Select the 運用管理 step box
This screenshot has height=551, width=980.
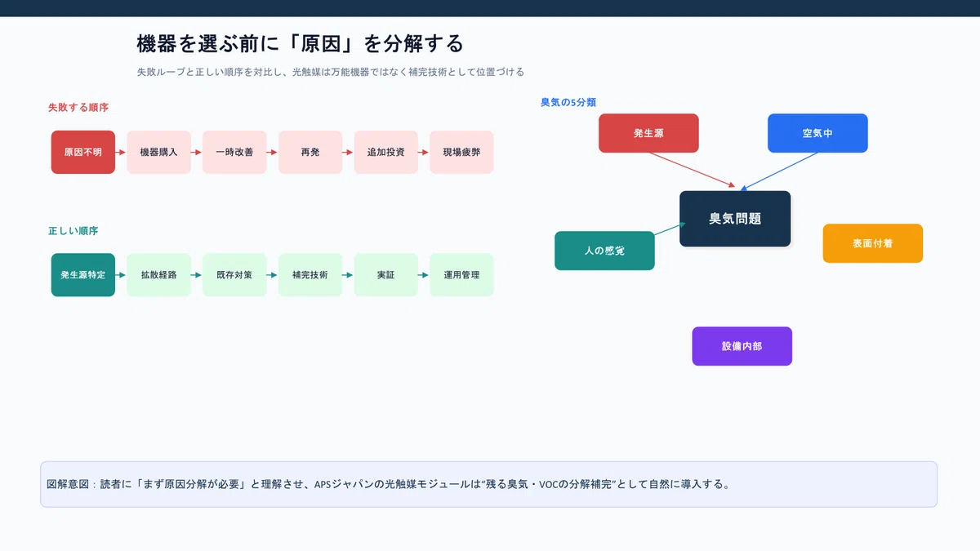click(x=462, y=275)
